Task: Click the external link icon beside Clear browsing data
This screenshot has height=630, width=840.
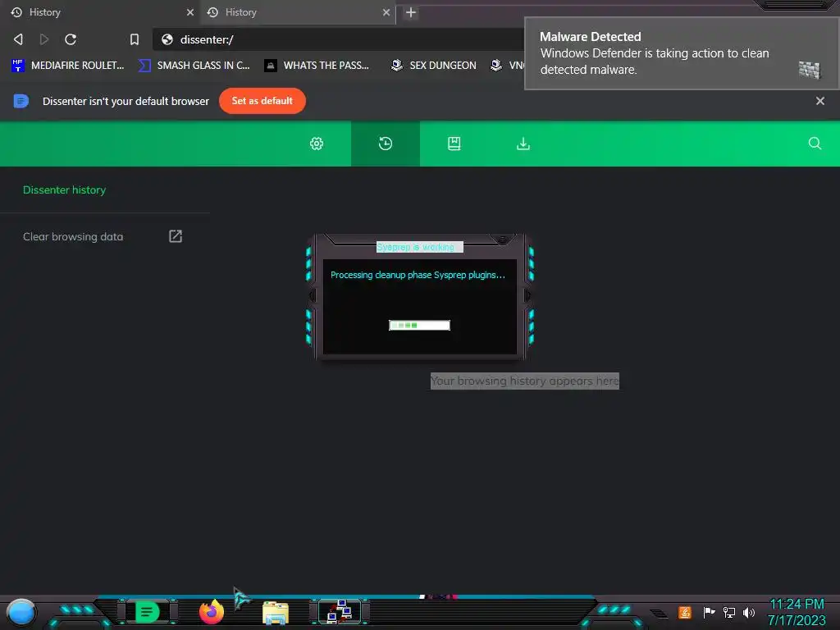Action: (176, 236)
